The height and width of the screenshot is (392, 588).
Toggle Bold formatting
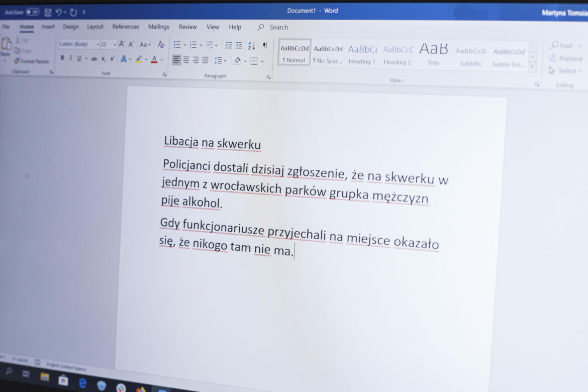(62, 58)
